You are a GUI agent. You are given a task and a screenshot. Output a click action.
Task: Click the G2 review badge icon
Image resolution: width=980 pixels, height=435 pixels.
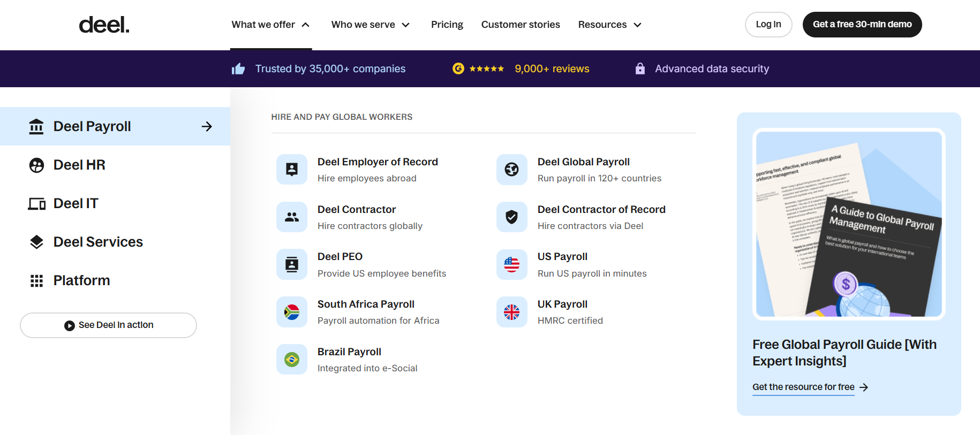coord(458,68)
